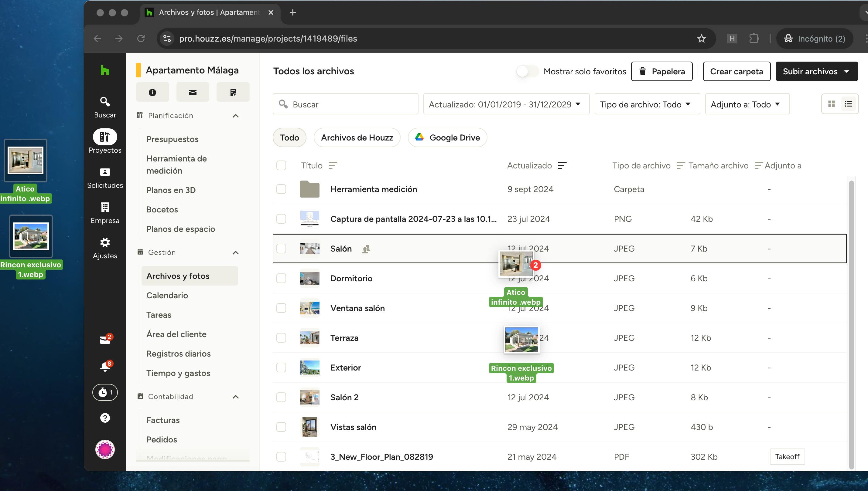The image size is (868, 491).
Task: Open Calendario in the Gestión menu
Action: tap(167, 295)
